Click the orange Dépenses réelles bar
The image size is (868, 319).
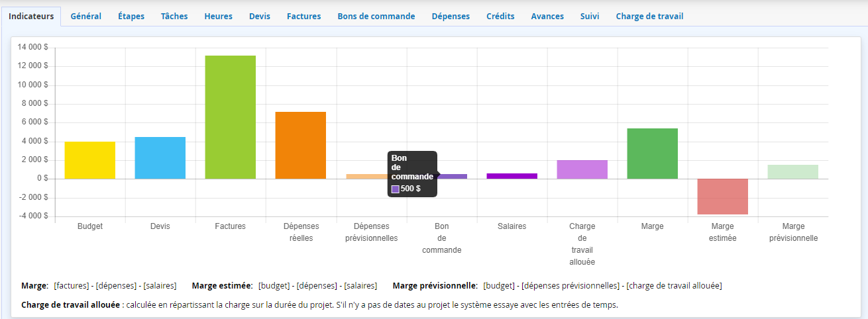[x=301, y=146]
